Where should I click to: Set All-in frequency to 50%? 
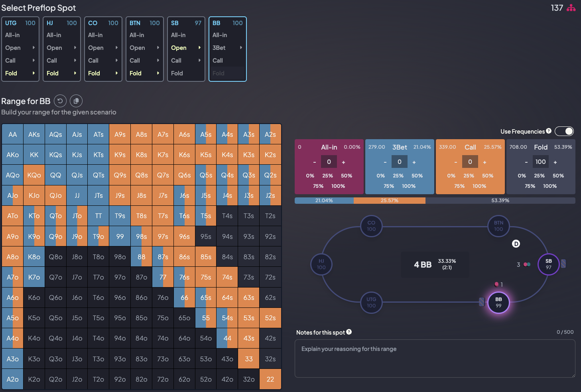coord(347,175)
